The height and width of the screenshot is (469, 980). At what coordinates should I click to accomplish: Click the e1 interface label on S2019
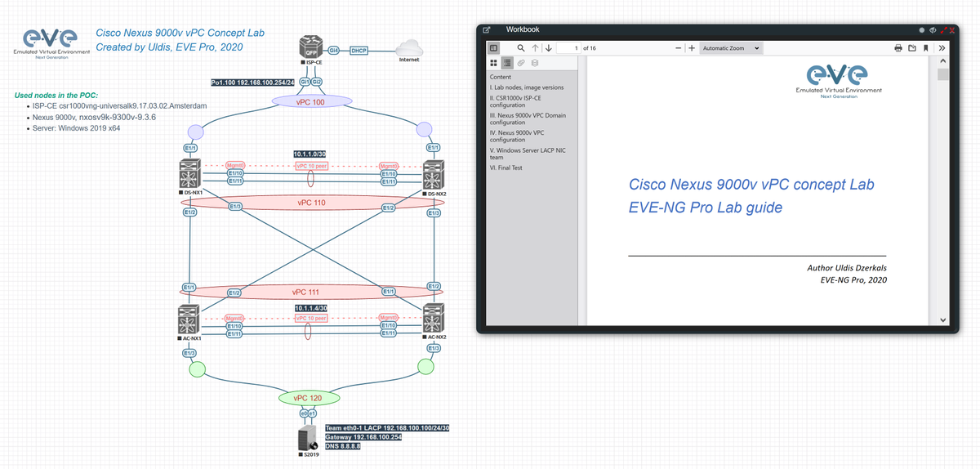(313, 413)
